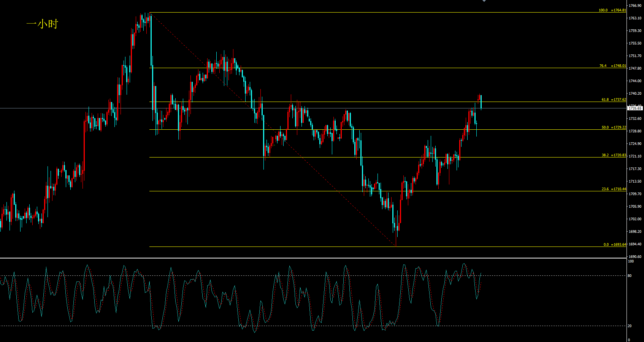Click the 20 level label of the oscillator

630,326
